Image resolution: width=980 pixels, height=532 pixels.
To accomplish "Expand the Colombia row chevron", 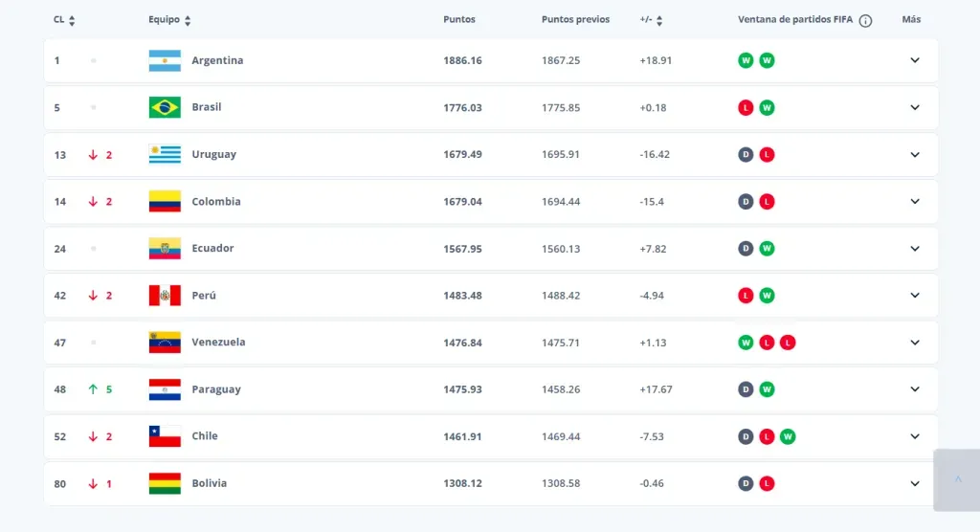I will coord(914,202).
